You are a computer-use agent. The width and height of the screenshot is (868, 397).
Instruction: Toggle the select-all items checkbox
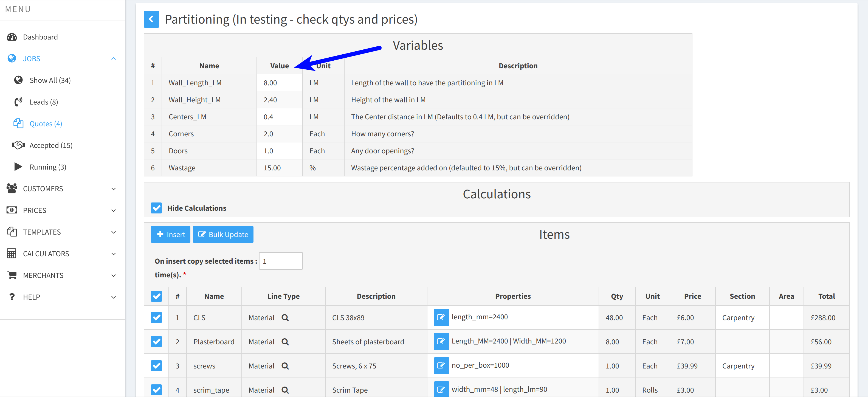point(156,296)
